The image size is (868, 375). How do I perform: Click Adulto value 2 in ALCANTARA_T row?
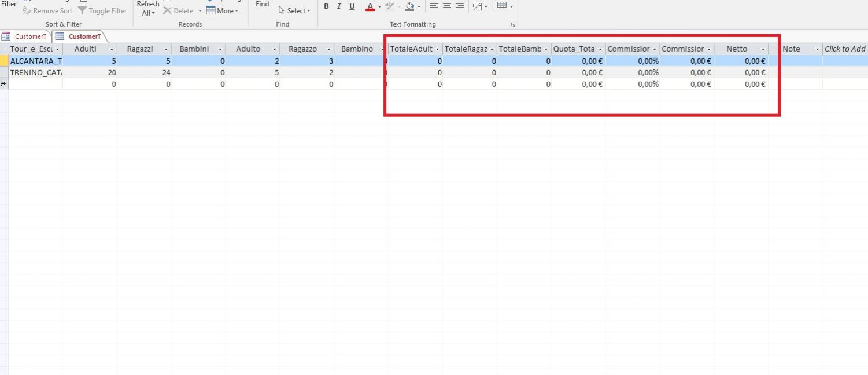coord(253,61)
